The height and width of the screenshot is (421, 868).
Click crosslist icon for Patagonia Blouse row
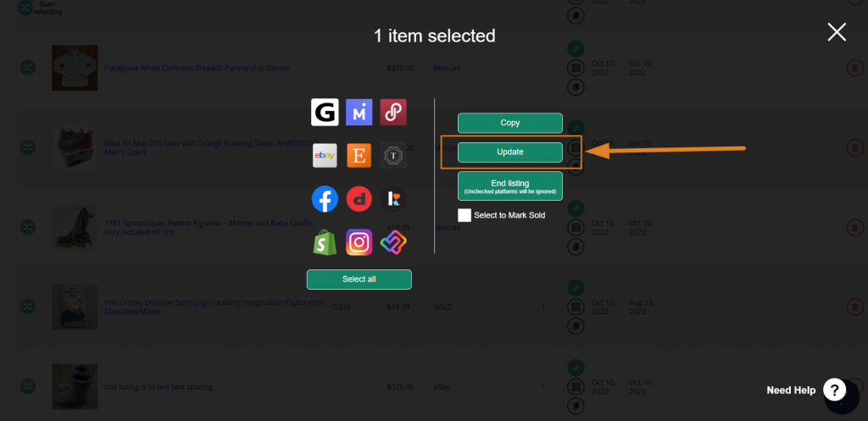[x=28, y=68]
